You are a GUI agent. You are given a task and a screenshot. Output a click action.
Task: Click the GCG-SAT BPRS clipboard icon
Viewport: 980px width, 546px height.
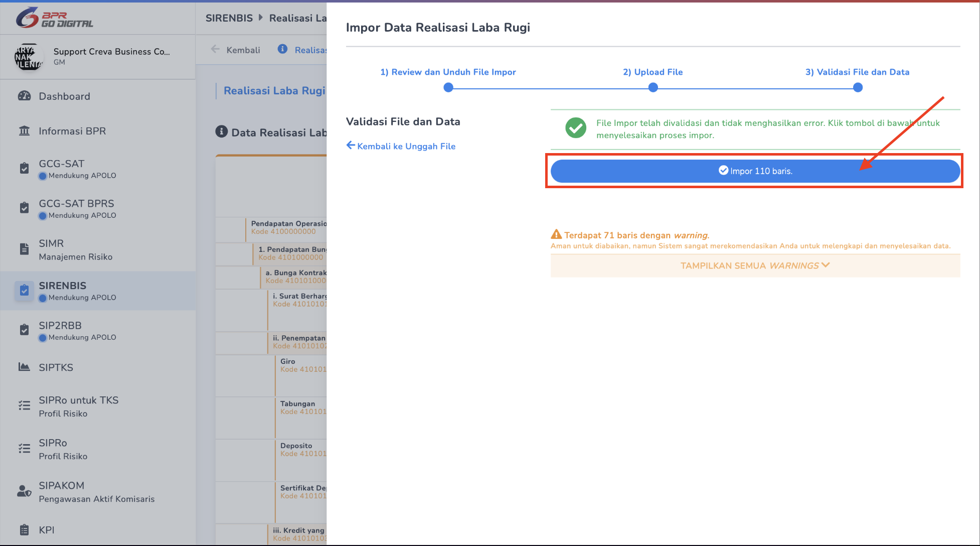24,208
